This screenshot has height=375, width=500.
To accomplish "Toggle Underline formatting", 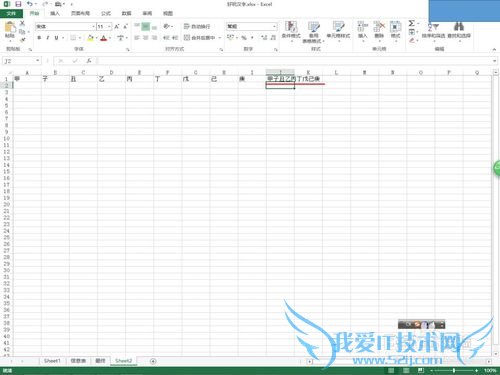I will click(x=56, y=38).
